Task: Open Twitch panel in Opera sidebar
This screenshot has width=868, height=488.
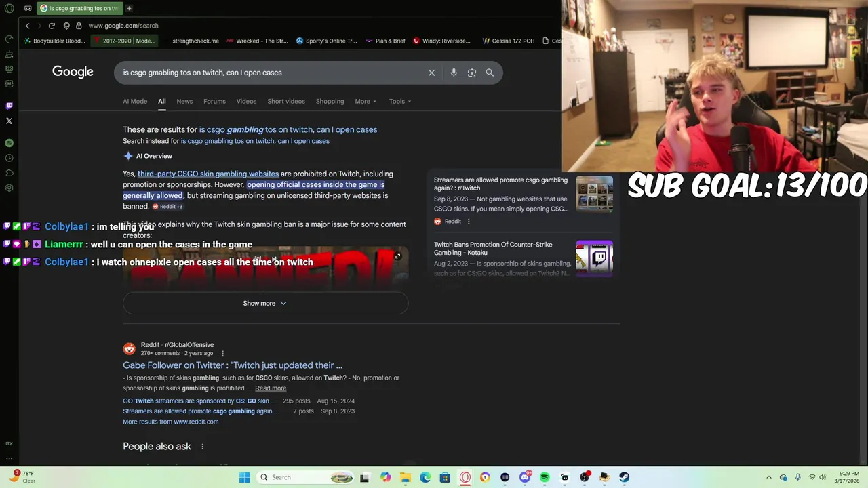Action: [x=9, y=106]
